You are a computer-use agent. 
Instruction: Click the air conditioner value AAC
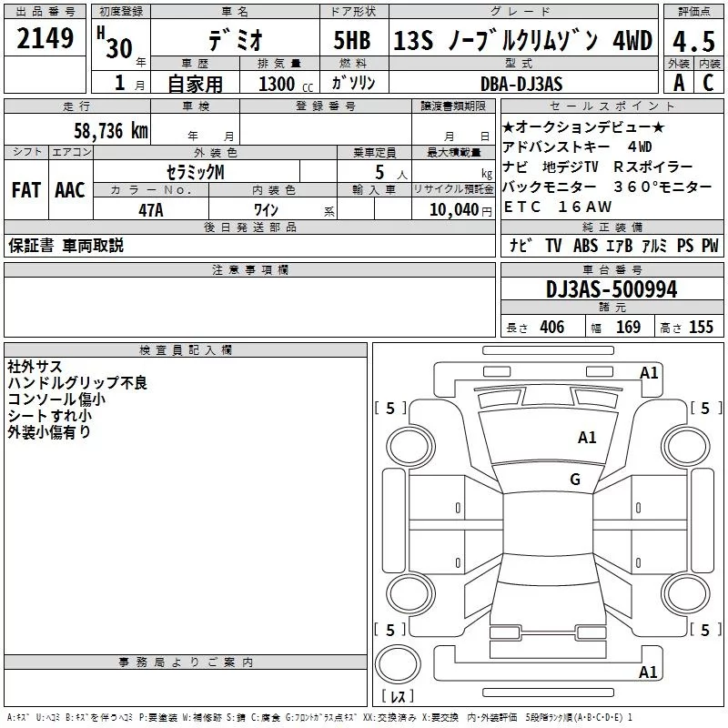[x=70, y=190]
